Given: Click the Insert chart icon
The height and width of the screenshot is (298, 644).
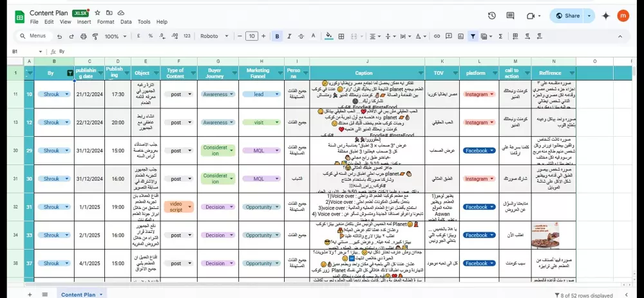Looking at the screenshot, I should pos(461,36).
